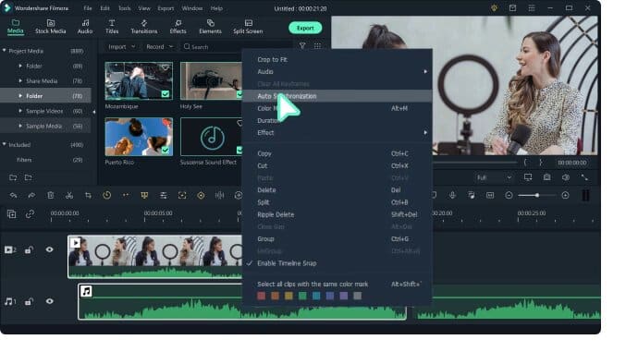Click the timeline zoom slider
The image size is (638, 364).
point(536,196)
